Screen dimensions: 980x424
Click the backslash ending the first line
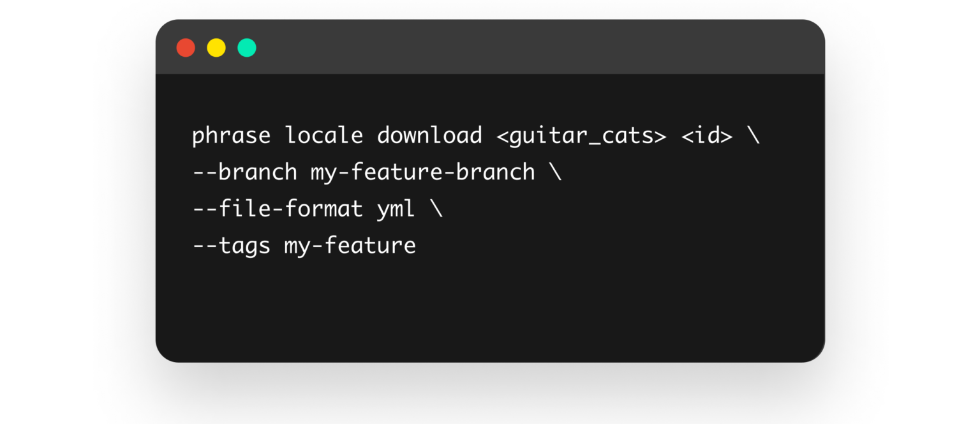tap(754, 136)
